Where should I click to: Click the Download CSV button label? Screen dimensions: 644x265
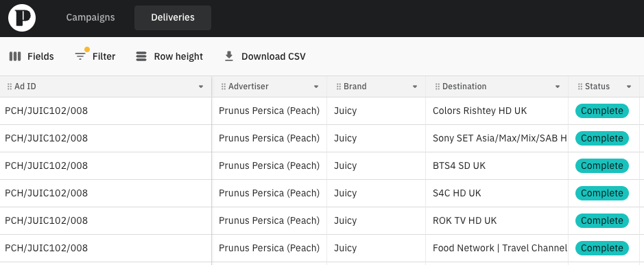(x=274, y=56)
